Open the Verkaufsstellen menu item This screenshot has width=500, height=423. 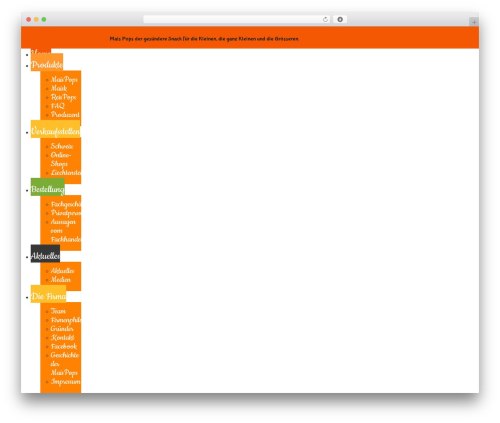pos(55,129)
